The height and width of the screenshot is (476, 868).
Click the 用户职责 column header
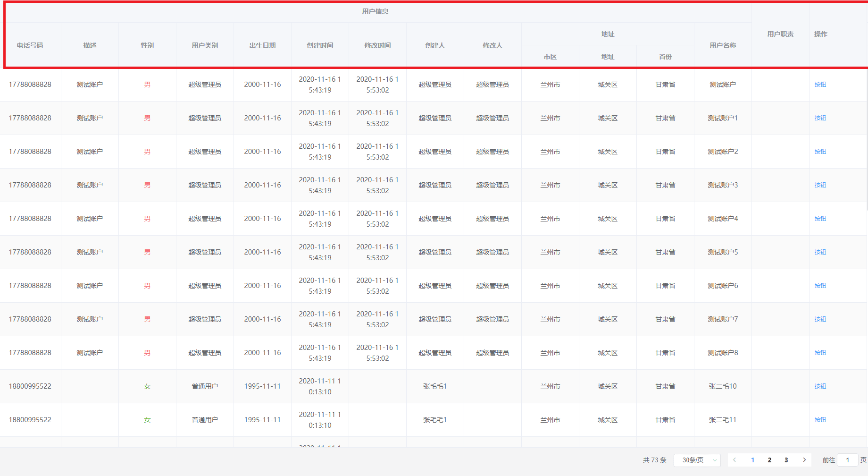click(780, 34)
